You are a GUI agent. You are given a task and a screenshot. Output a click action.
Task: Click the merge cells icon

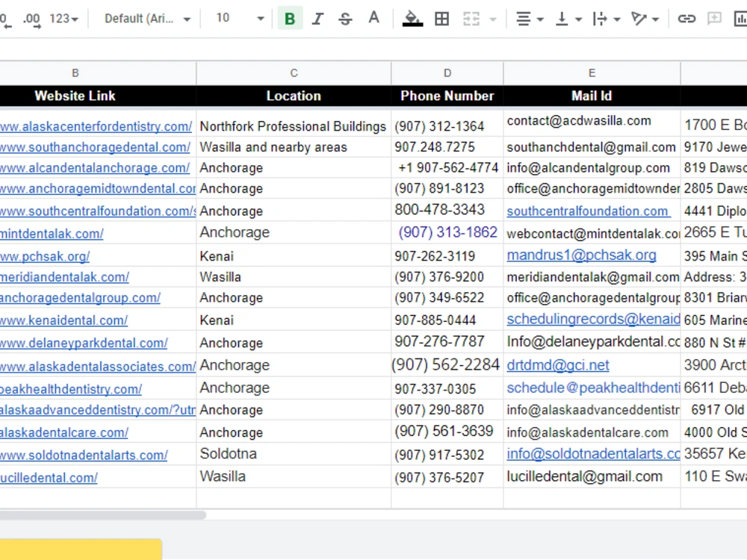[471, 19]
